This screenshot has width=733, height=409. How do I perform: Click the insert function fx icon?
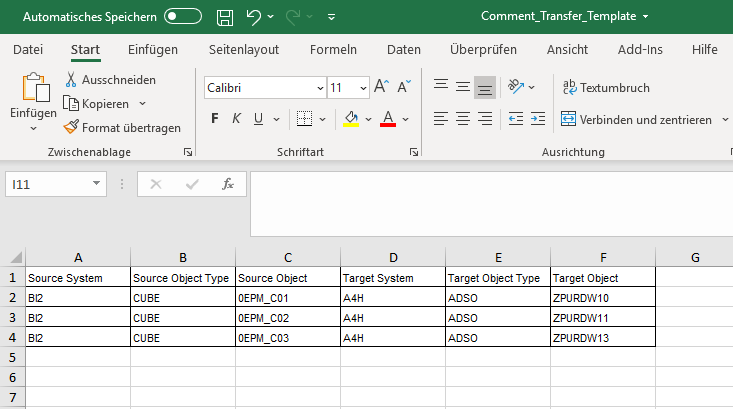[228, 184]
